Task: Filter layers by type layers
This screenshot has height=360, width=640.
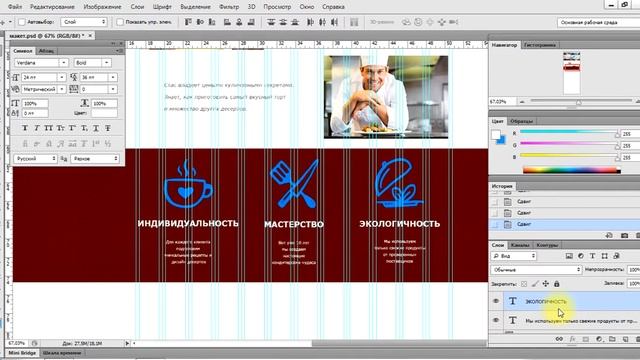Action: coord(593,256)
